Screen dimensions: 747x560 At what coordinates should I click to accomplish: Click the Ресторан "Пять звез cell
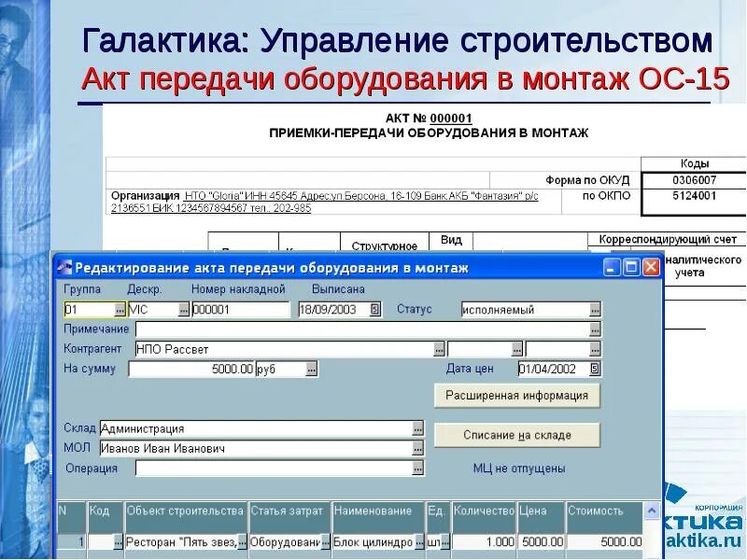pos(181,542)
